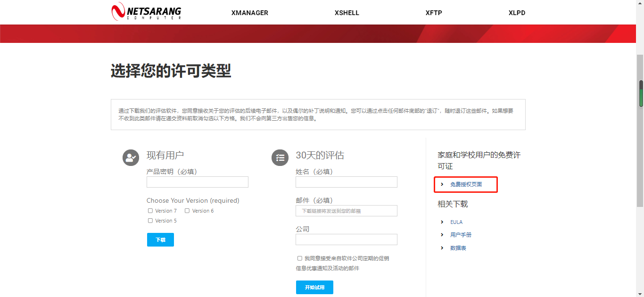Click the existing user icon beside 现有用户
The width and height of the screenshot is (644, 297).
[131, 157]
